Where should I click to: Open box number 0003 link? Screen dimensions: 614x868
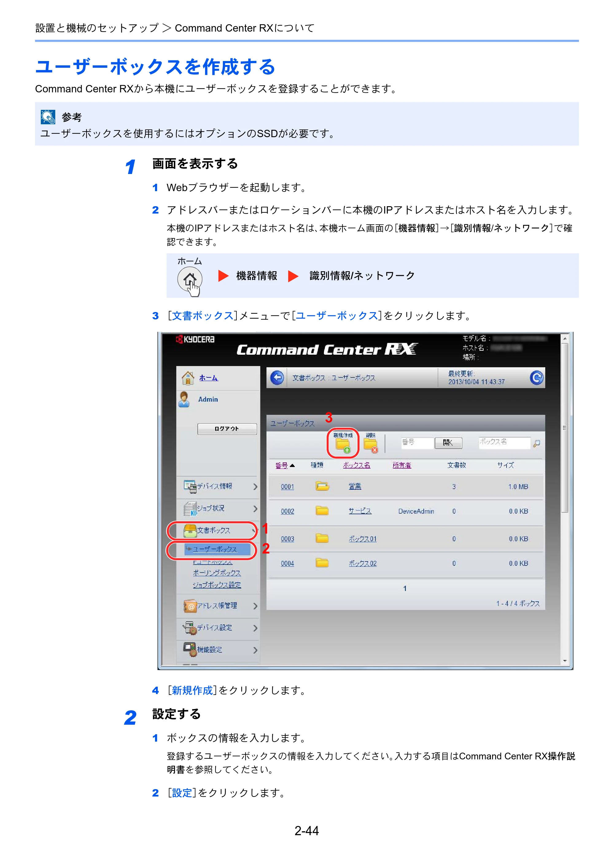[287, 539]
